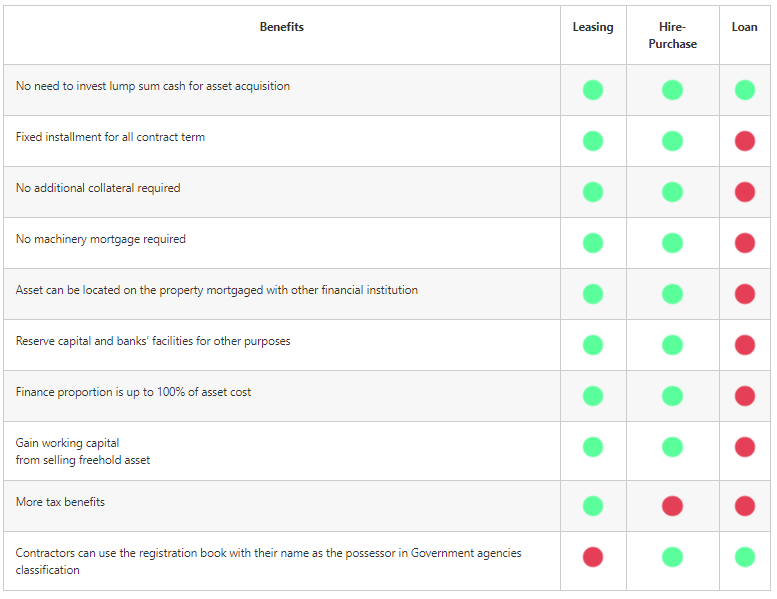This screenshot has width=777, height=599.
Task: Select the red Loan dot for No machinery mortgage
Action: (744, 243)
